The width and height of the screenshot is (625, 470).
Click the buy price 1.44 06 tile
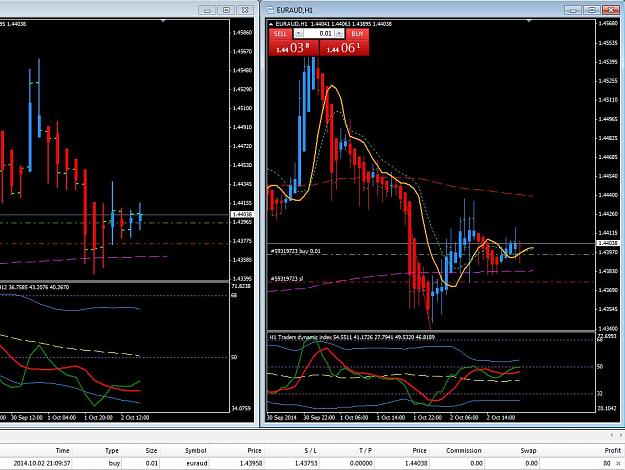(344, 48)
